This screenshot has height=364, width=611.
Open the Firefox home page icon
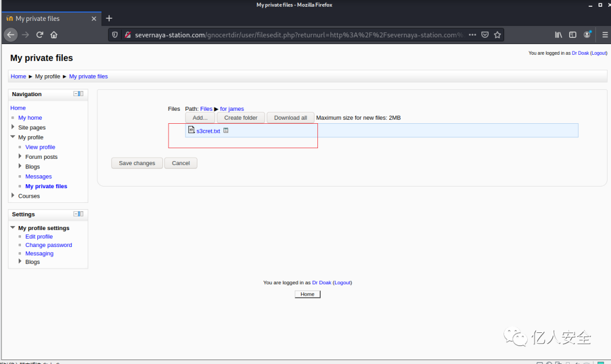54,34
